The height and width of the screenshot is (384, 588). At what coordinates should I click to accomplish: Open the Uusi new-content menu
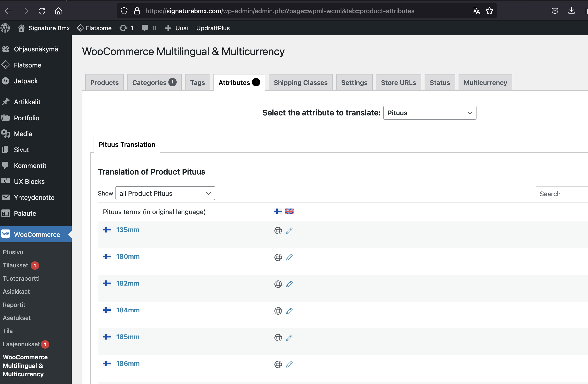[176, 28]
